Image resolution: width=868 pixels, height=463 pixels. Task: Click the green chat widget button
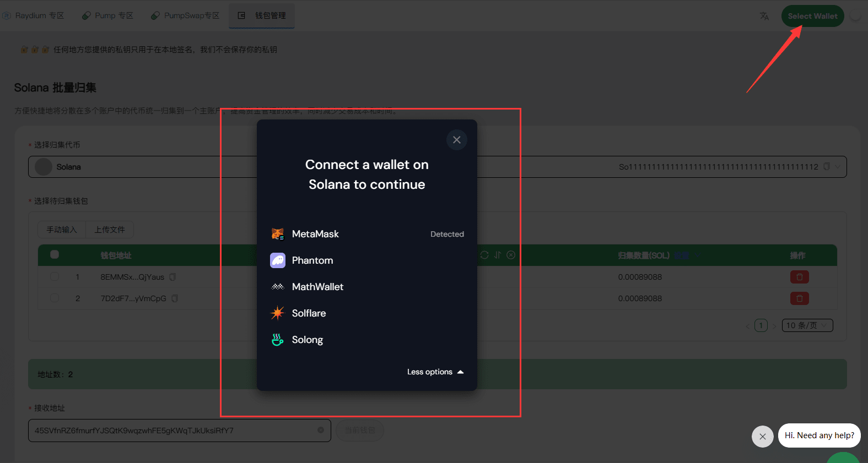click(843, 457)
